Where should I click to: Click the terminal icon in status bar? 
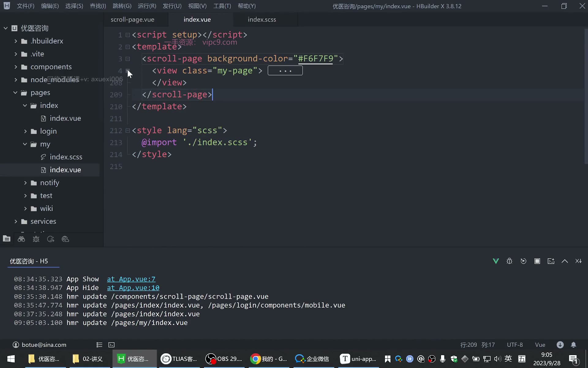(111, 345)
